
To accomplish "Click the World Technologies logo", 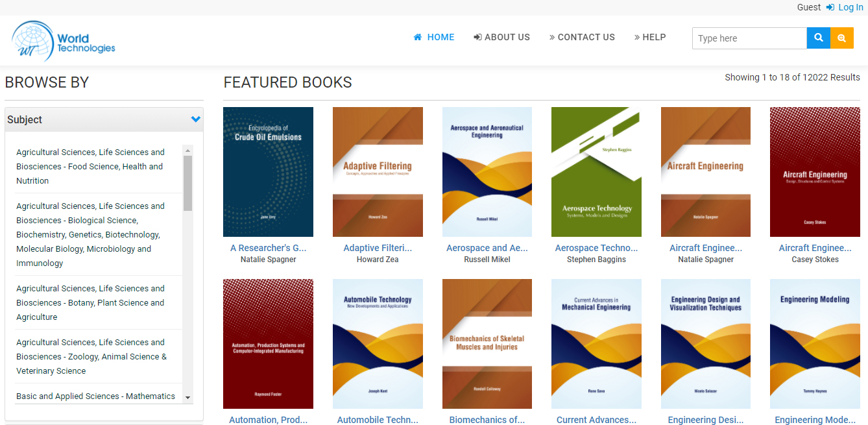I will 64,42.
